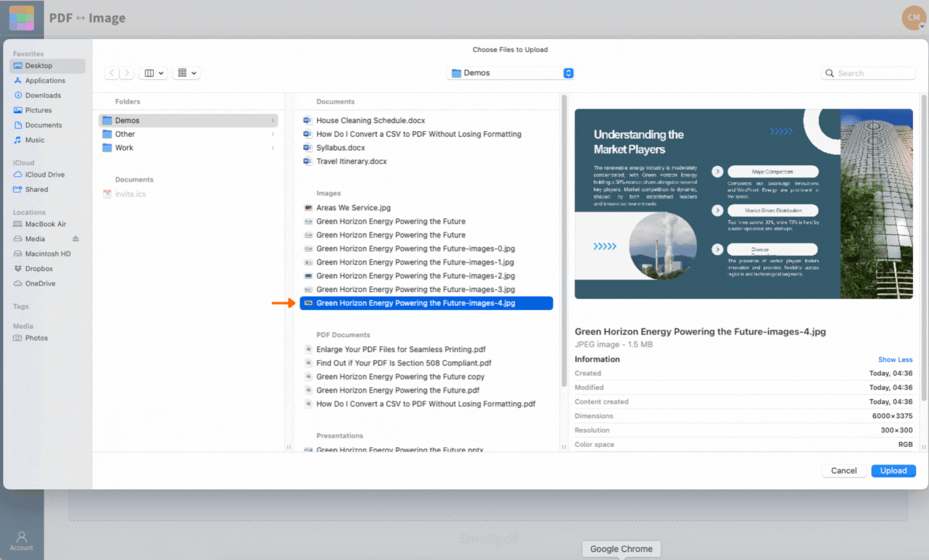Expand the Other folder chevron
The image size is (929, 560).
pyautogui.click(x=273, y=134)
